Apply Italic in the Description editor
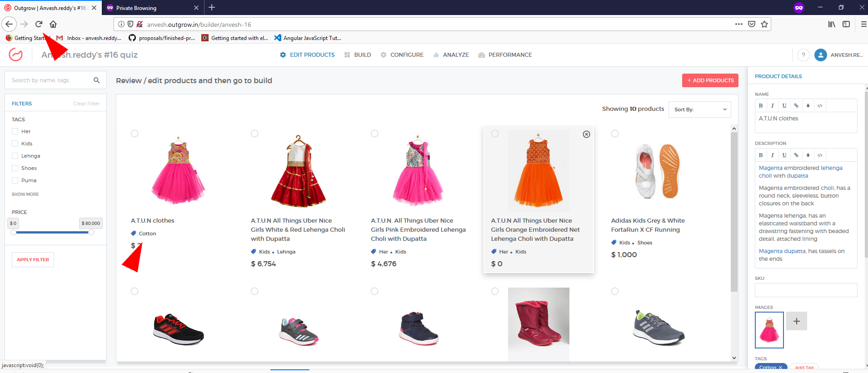The height and width of the screenshot is (373, 868). coord(773,155)
